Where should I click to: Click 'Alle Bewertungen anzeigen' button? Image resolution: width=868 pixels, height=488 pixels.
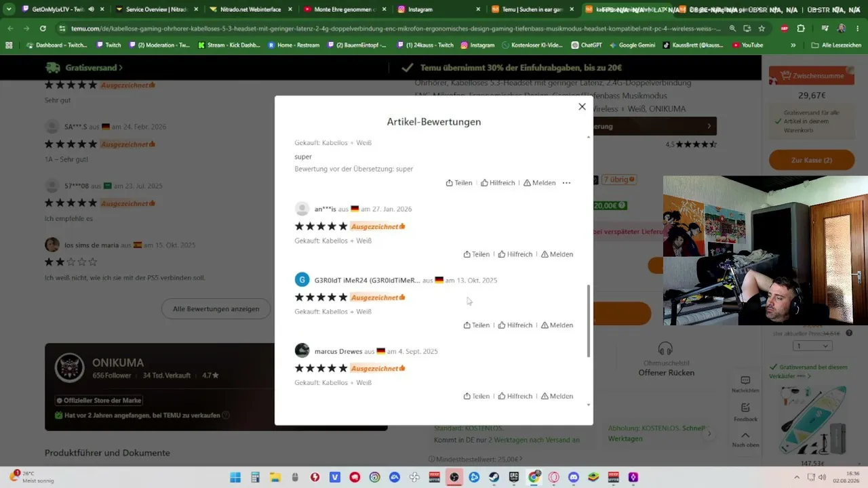(216, 309)
